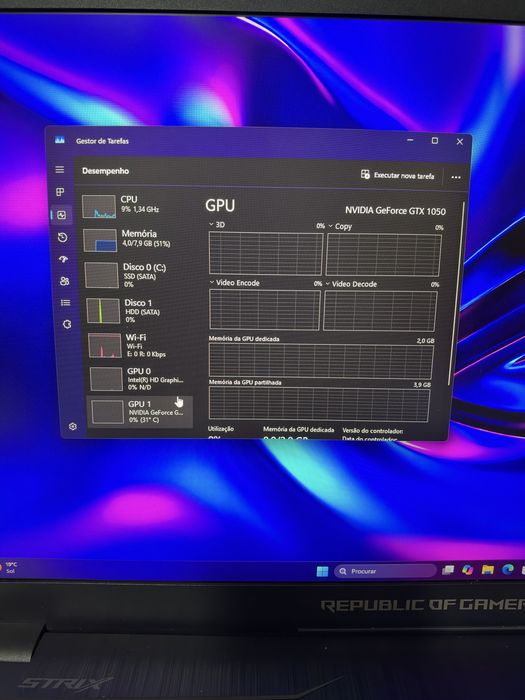The image size is (525, 700).
Task: Click the Gestor de Tarefas title bar icon
Action: pyautogui.click(x=59, y=140)
